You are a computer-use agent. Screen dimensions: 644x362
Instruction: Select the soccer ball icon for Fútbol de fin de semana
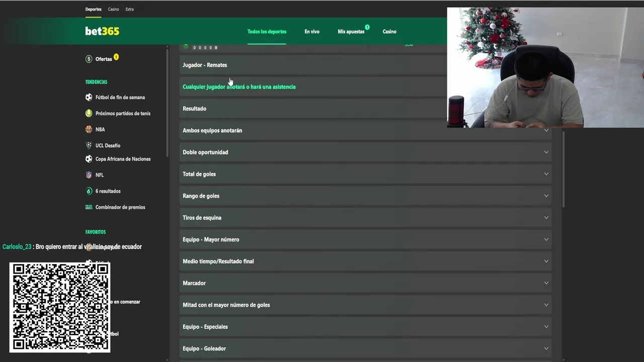point(89,97)
